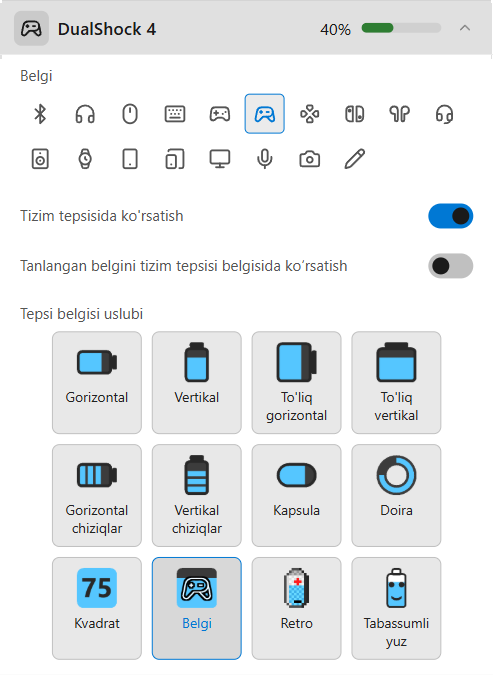The image size is (493, 675).
Task: Choose the Kvadrat 75 style
Action: click(97, 608)
